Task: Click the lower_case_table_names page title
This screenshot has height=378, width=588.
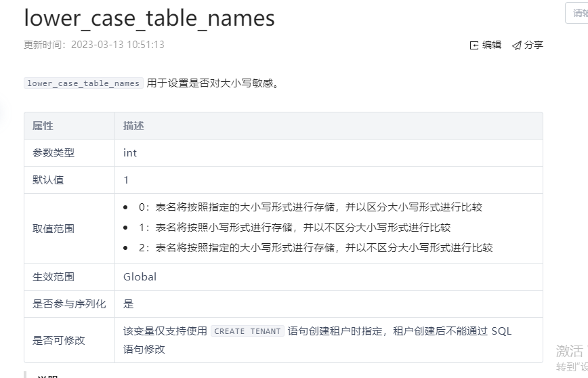Action: click(x=149, y=18)
